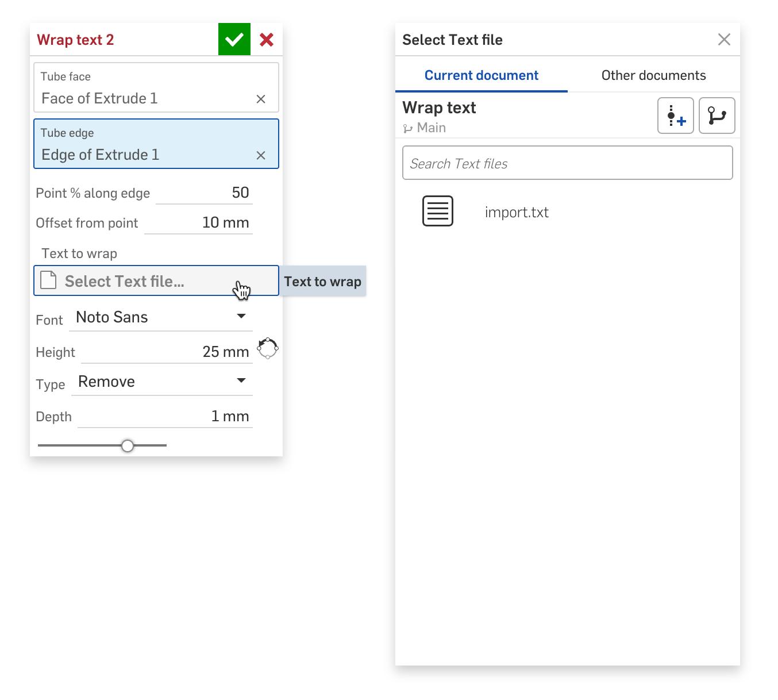Confirm Wrap text 2 with green checkmark

[234, 40]
